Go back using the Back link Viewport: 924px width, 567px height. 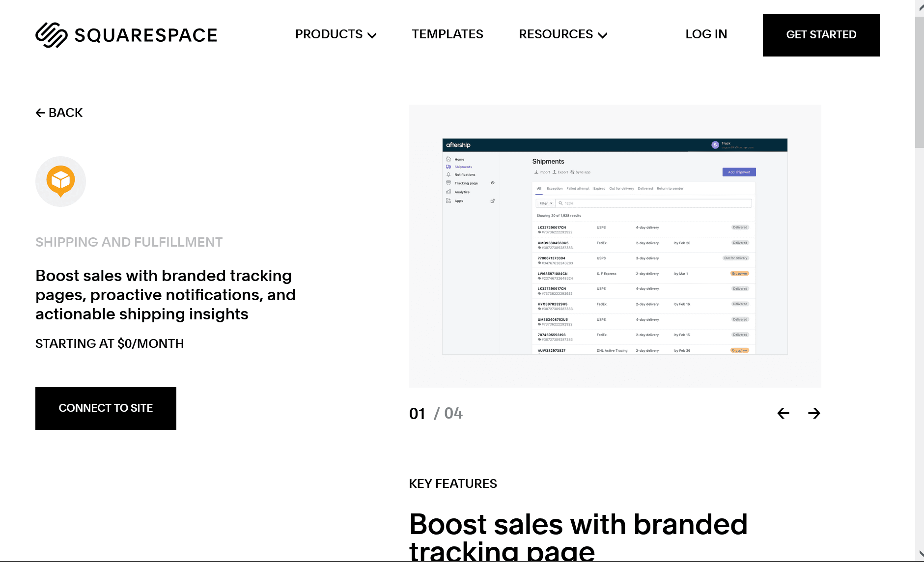(58, 113)
